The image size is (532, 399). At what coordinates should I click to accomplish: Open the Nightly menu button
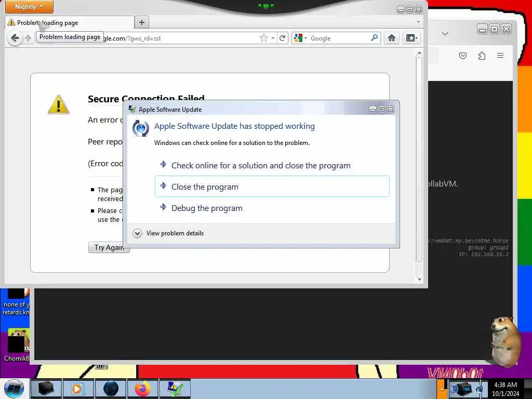(29, 6)
